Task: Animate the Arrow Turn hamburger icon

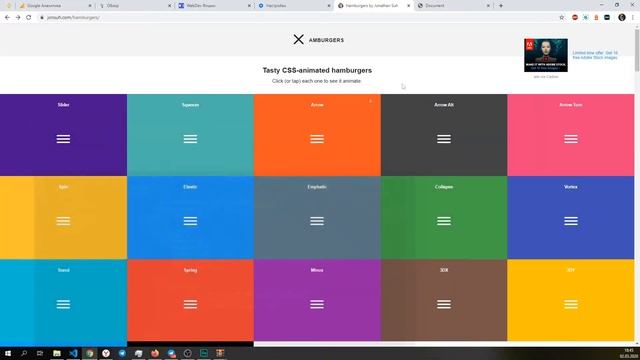Action: (x=571, y=139)
